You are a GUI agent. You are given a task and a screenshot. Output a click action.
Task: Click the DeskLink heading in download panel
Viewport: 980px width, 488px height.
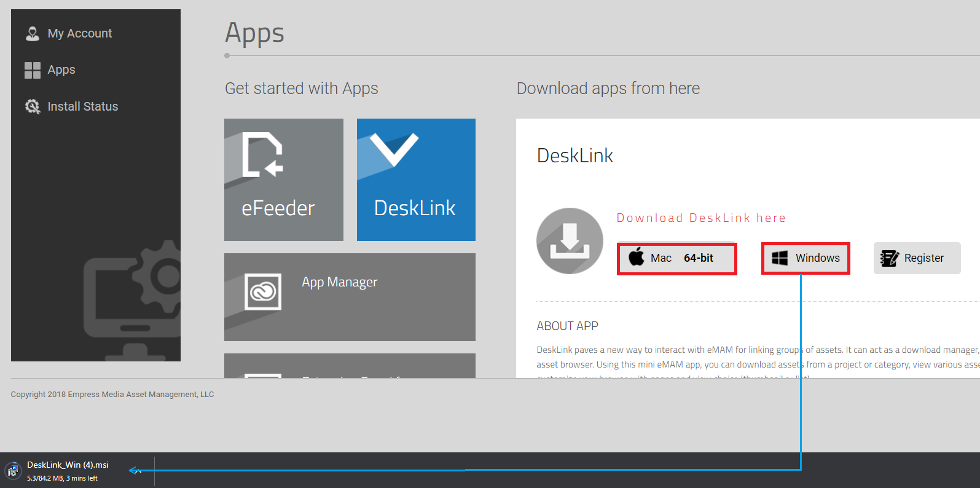[x=574, y=155]
